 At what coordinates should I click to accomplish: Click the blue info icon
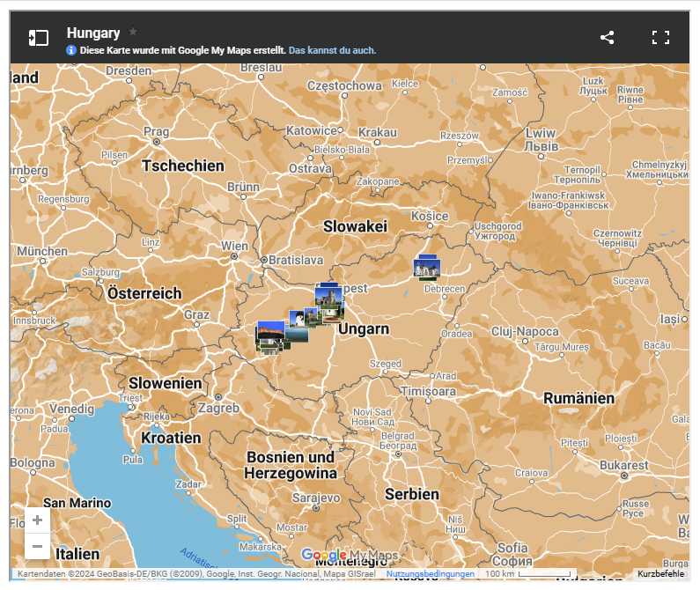(x=71, y=51)
